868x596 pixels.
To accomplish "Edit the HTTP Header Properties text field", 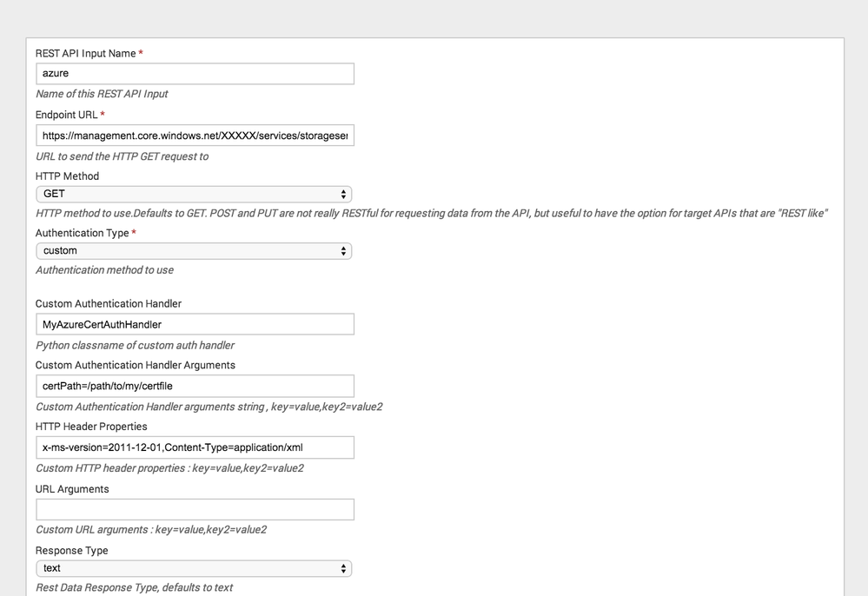I will click(195, 447).
